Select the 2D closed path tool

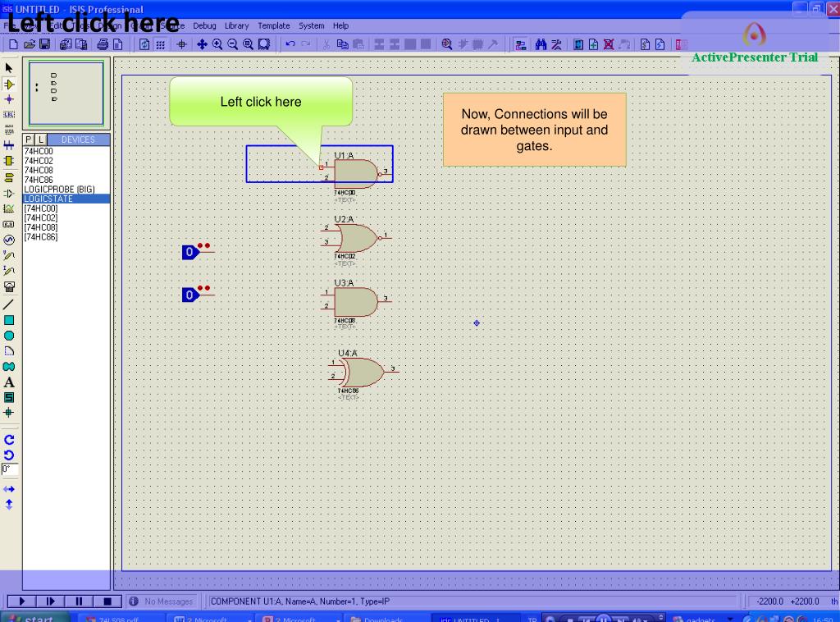click(x=8, y=367)
